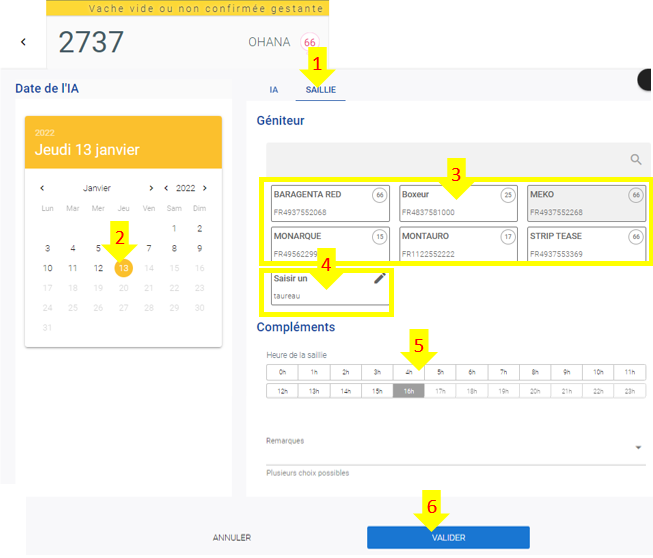Select day 11 in the calendar
Screen dimensions: 653x558
pos(73,268)
